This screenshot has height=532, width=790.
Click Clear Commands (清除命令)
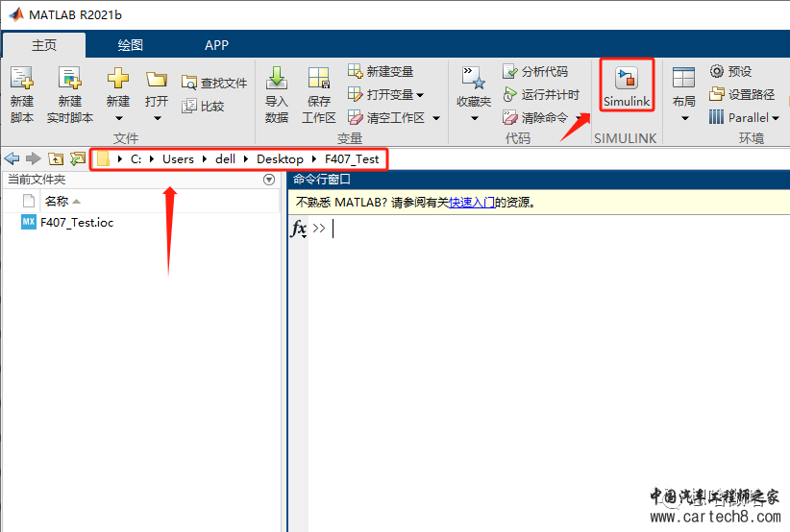coord(535,118)
